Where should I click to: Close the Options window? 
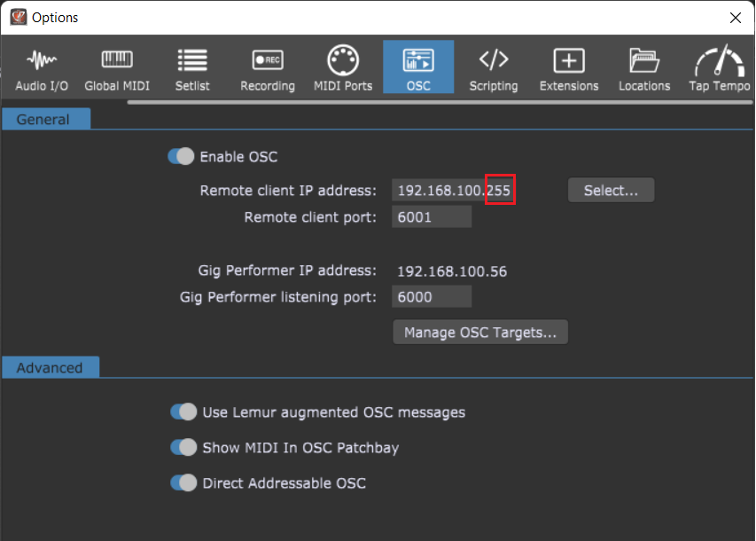click(736, 18)
